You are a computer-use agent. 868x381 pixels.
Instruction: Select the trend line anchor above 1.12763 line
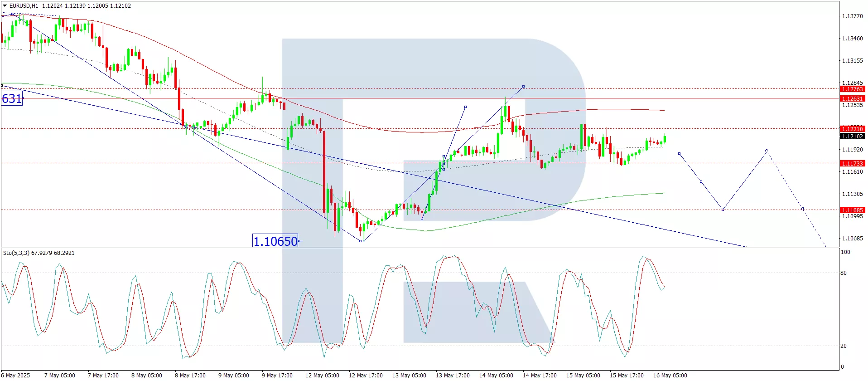tap(523, 86)
